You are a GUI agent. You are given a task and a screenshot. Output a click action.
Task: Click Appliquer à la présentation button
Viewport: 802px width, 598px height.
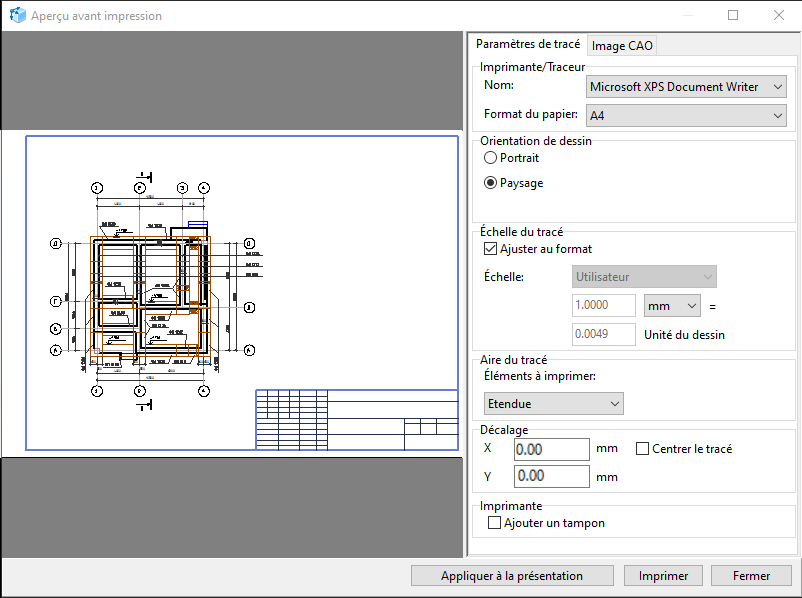(512, 576)
